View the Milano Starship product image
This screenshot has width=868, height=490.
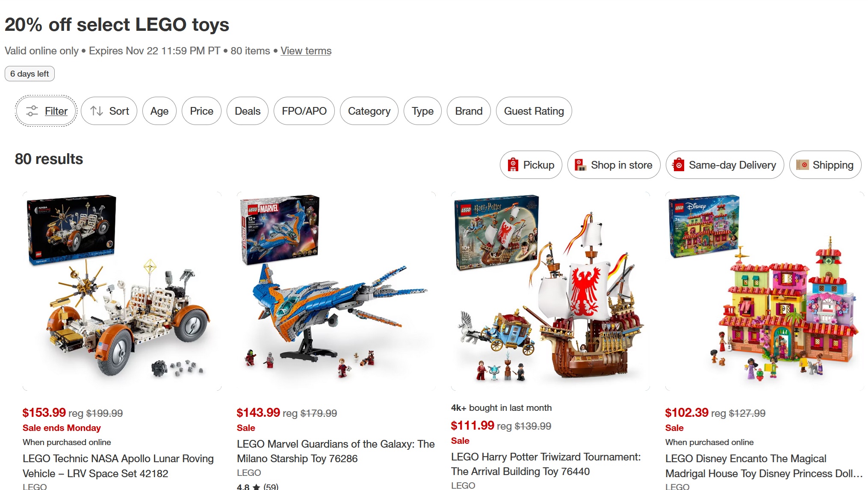click(336, 291)
